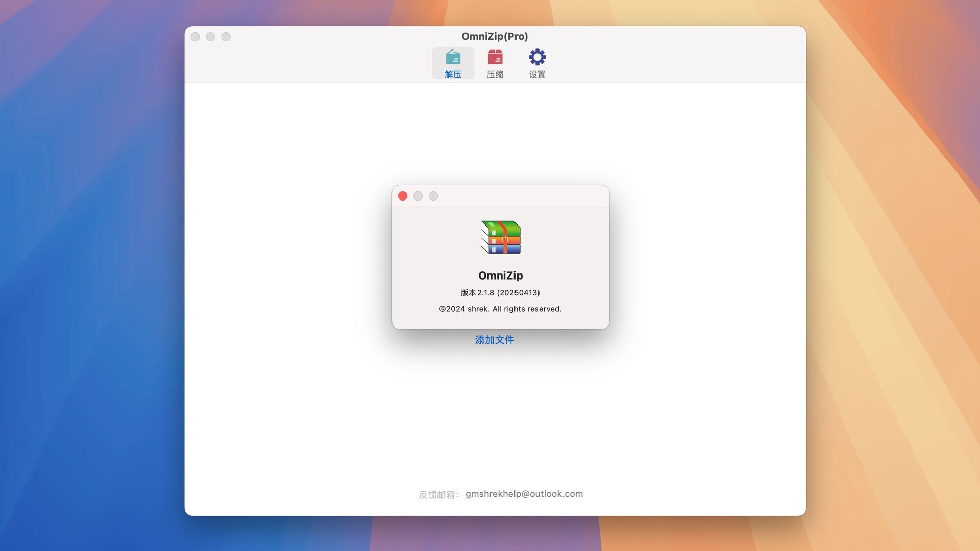Minimize the About OmniZip dialog

(418, 195)
